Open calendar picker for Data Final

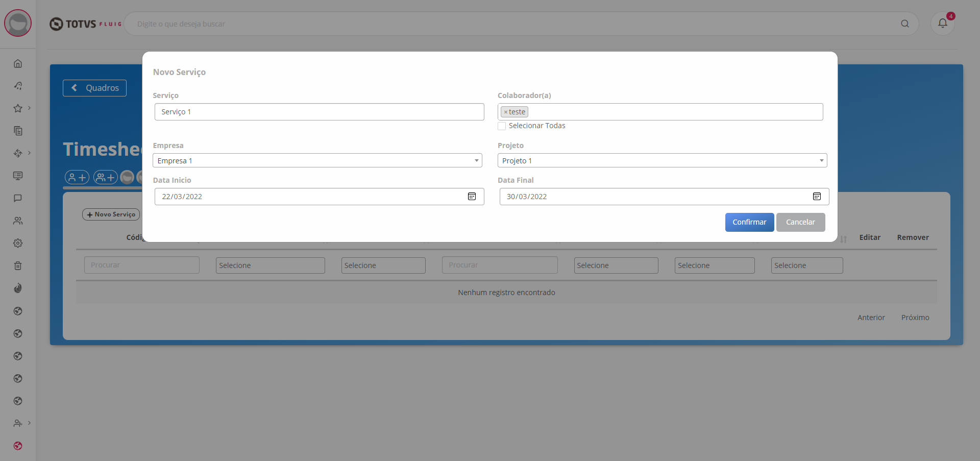pos(816,197)
